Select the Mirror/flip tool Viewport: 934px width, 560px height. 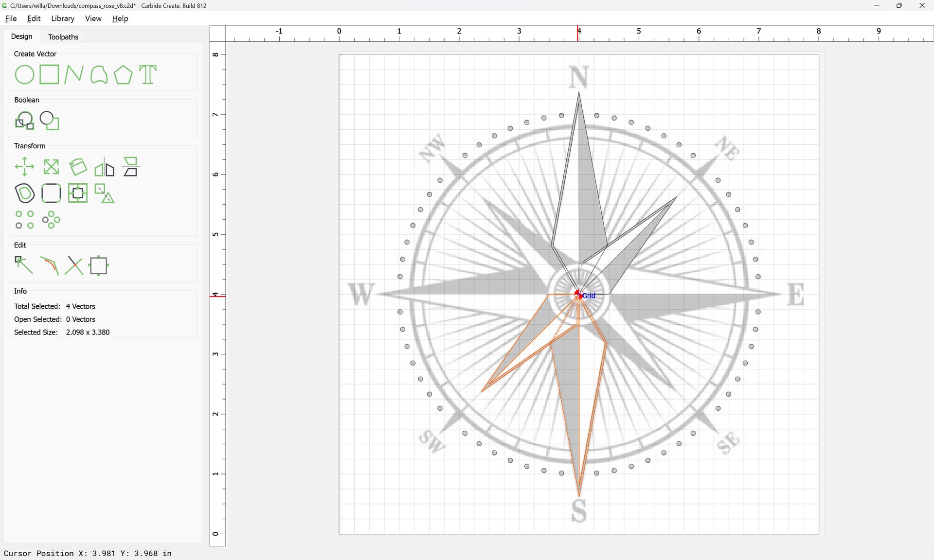point(104,167)
